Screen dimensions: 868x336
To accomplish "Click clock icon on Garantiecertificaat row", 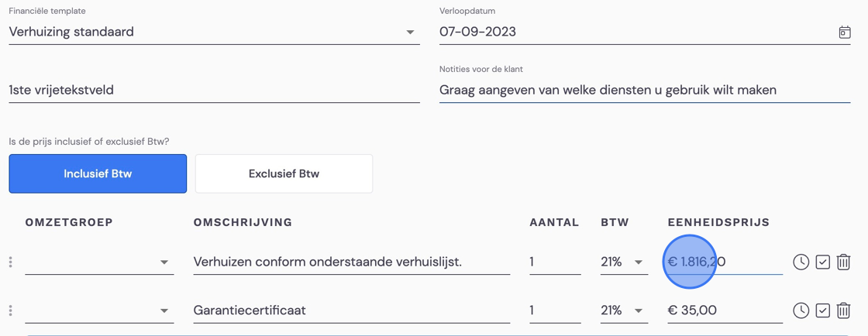I will tap(801, 310).
